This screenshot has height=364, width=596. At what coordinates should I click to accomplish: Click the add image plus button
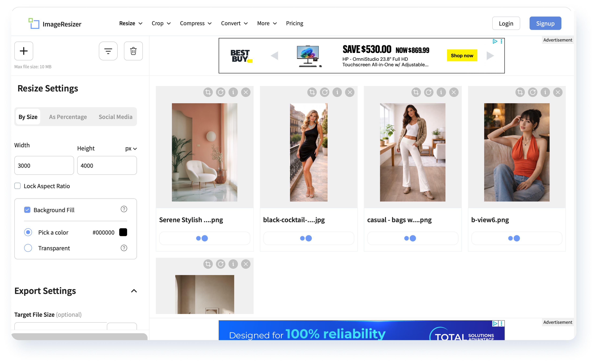coord(24,51)
